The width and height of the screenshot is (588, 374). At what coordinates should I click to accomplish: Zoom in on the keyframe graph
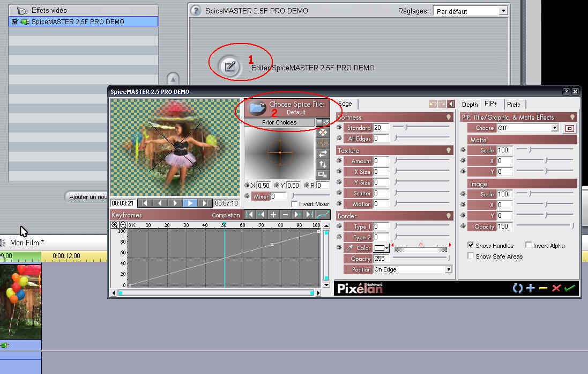point(115,225)
